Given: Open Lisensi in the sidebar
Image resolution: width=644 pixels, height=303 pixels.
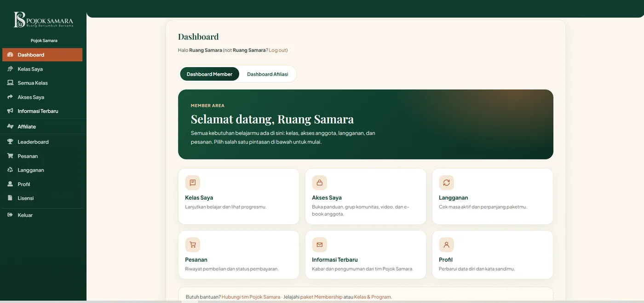Looking at the screenshot, I should 42,198.
